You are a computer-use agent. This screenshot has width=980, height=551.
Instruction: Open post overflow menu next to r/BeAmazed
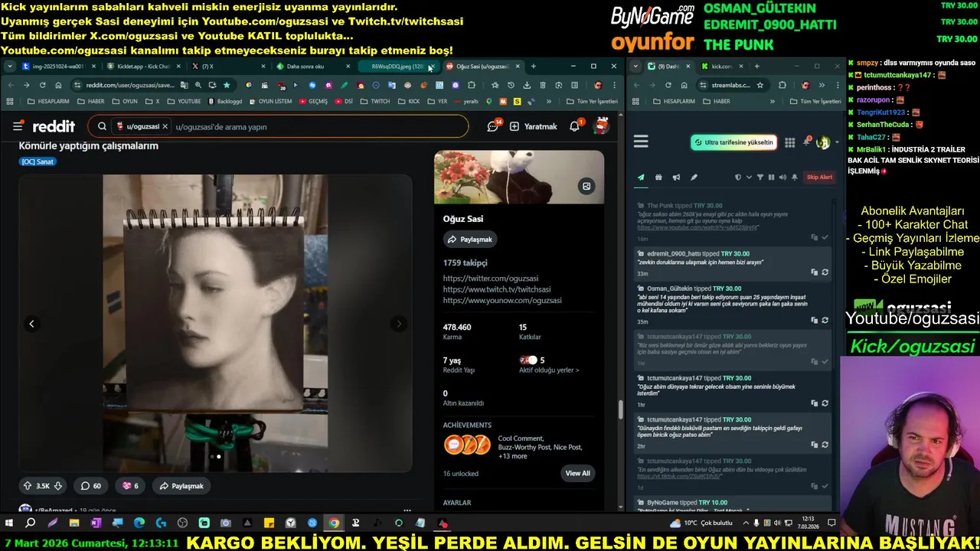point(407,510)
